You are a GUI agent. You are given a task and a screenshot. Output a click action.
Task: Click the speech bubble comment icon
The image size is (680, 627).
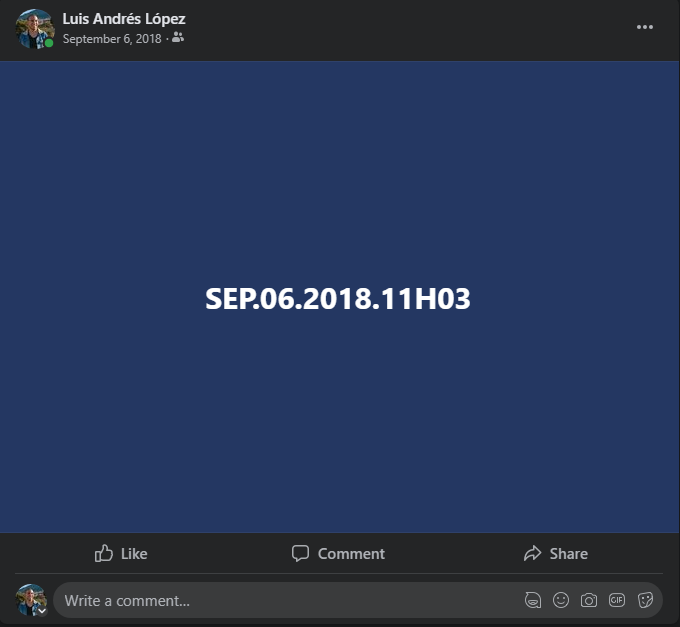tap(300, 553)
